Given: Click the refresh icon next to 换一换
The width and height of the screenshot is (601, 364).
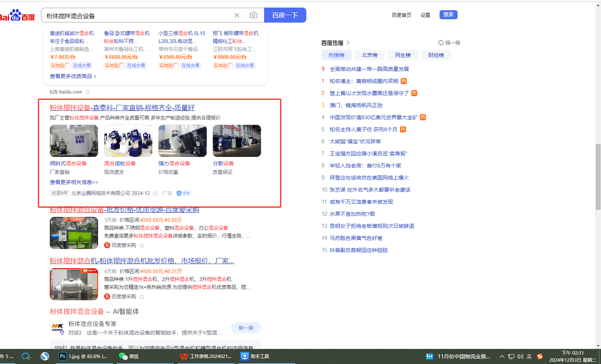Looking at the screenshot, I should click(x=441, y=43).
